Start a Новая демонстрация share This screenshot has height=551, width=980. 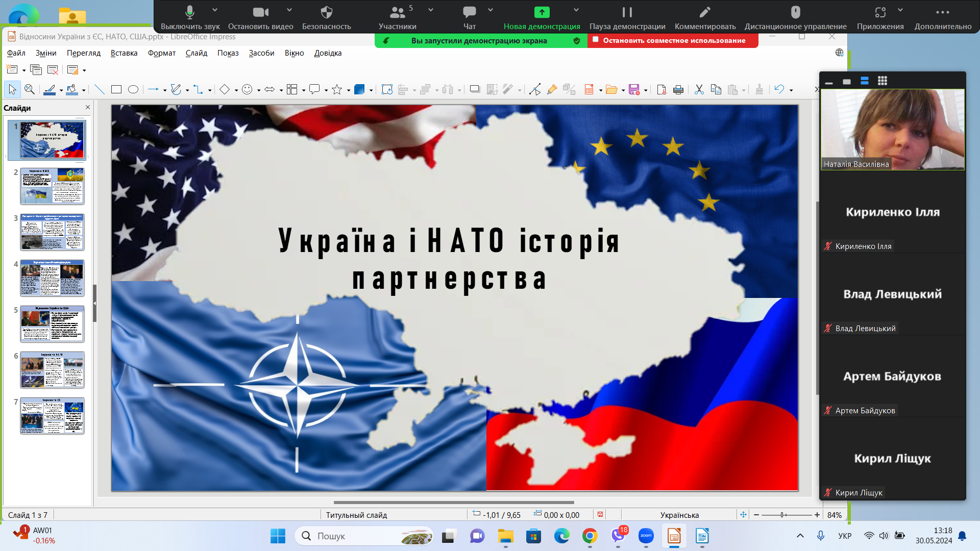tap(542, 18)
